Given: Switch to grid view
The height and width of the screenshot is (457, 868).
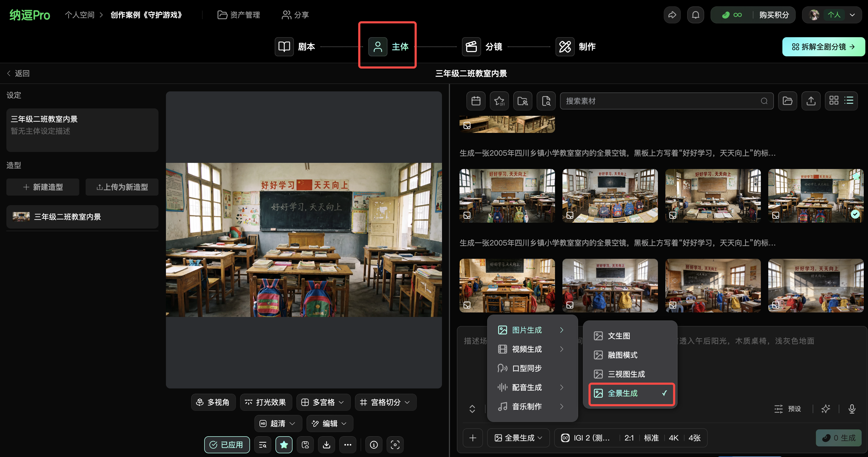Looking at the screenshot, I should 834,100.
